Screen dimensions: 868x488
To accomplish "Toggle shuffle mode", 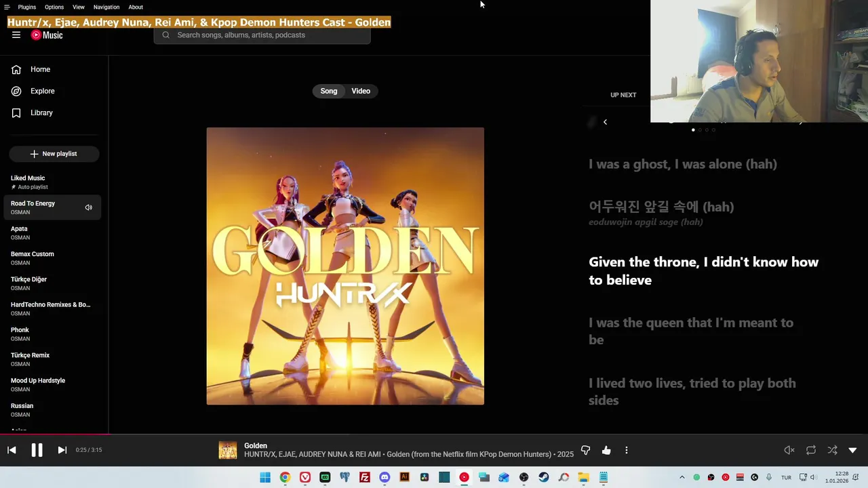I will click(832, 450).
